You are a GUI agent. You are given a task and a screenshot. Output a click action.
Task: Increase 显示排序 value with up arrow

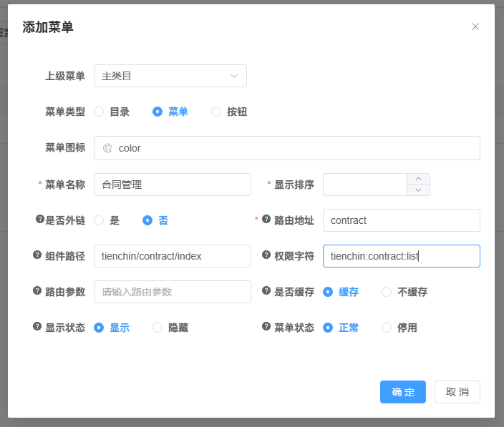[418, 179]
